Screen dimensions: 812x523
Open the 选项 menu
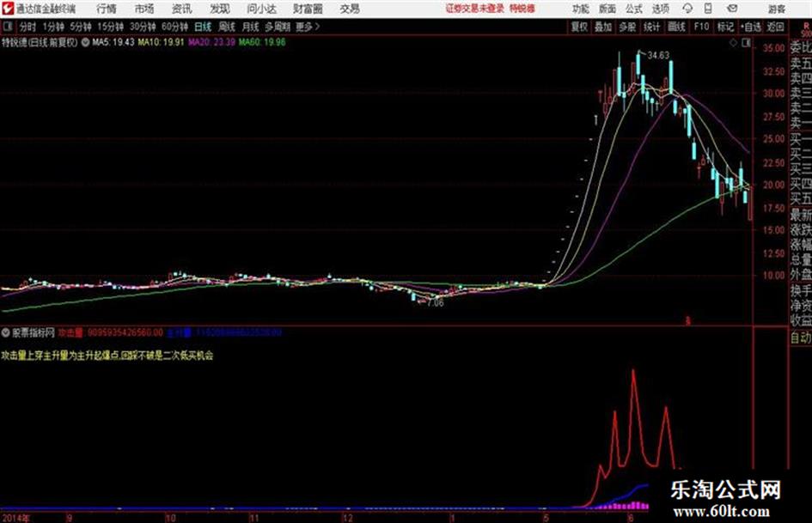click(x=660, y=9)
